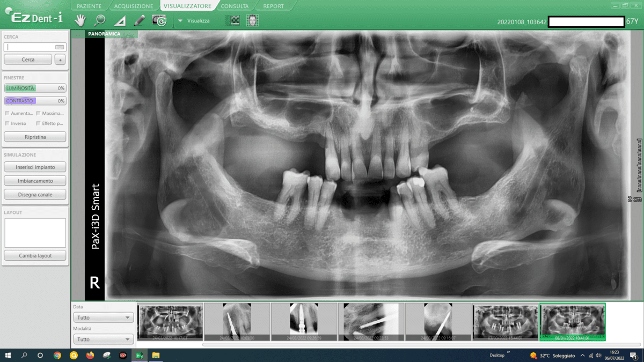Select the hand pan tool

coord(80,21)
